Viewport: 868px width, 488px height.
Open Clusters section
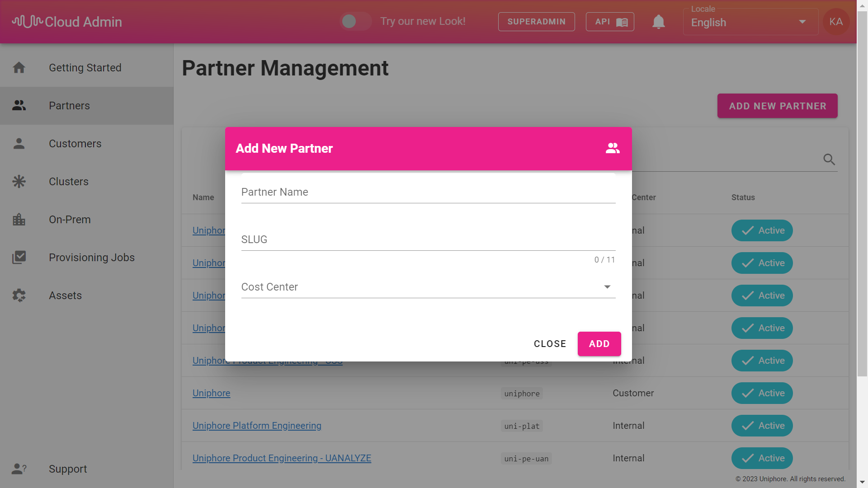click(x=87, y=182)
